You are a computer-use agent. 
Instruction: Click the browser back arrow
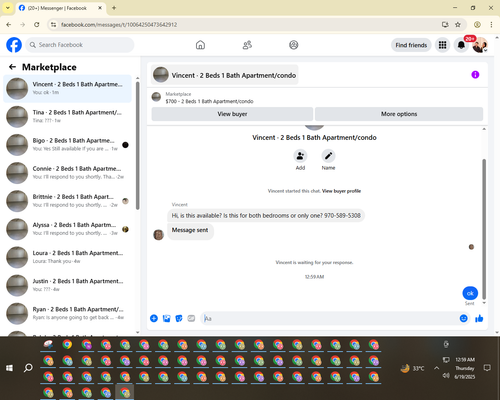tap(9, 25)
